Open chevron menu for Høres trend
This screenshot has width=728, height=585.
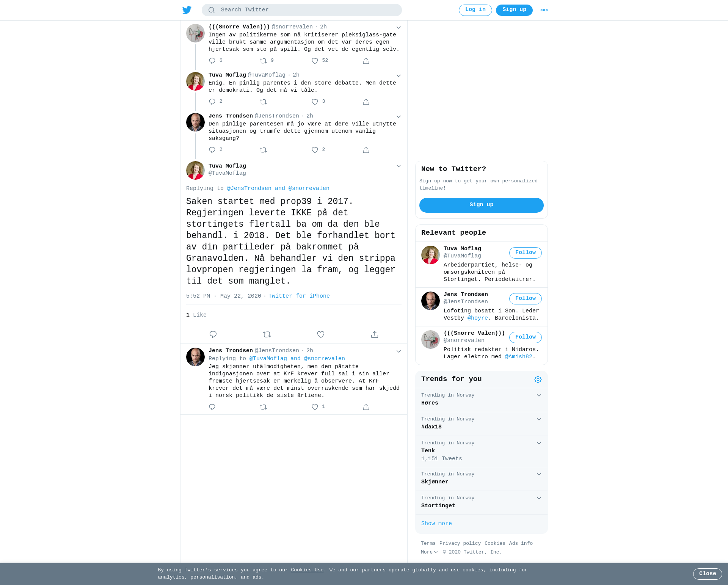coord(539,395)
